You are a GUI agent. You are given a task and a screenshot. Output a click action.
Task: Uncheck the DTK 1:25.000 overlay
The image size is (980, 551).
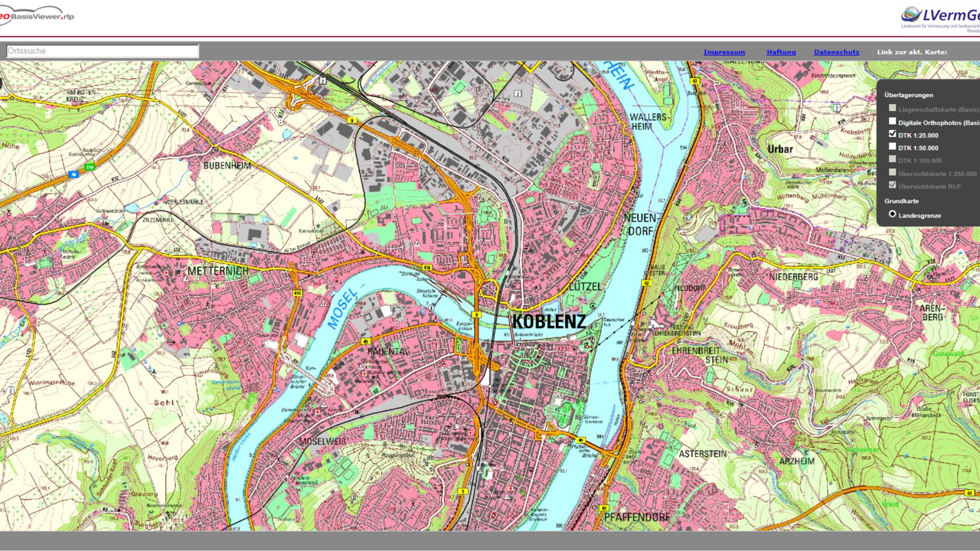click(x=892, y=134)
